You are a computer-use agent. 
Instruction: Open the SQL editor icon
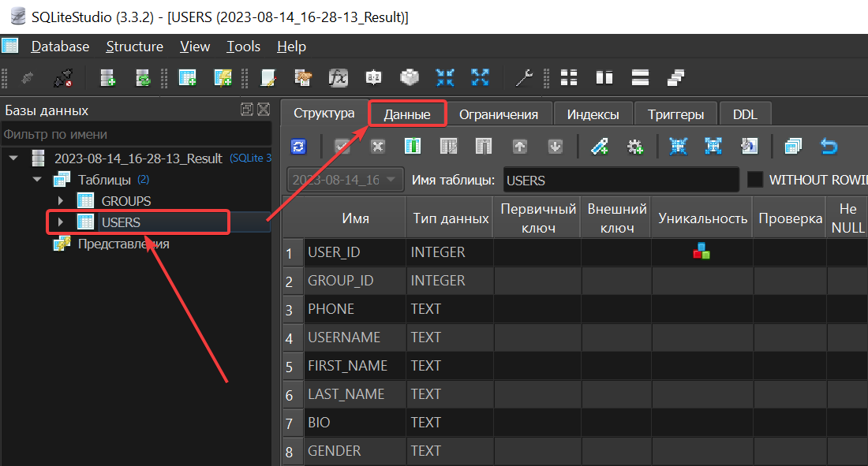pyautogui.click(x=268, y=77)
